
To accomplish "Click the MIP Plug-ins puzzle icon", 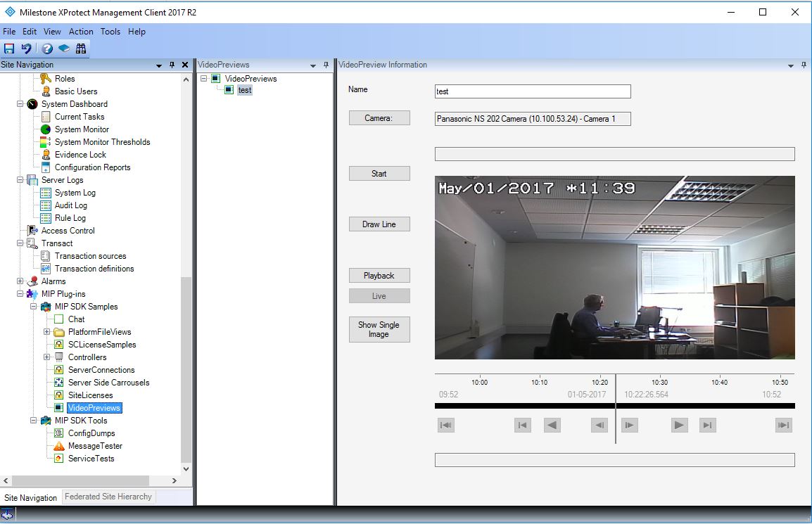I will pyautogui.click(x=32, y=294).
